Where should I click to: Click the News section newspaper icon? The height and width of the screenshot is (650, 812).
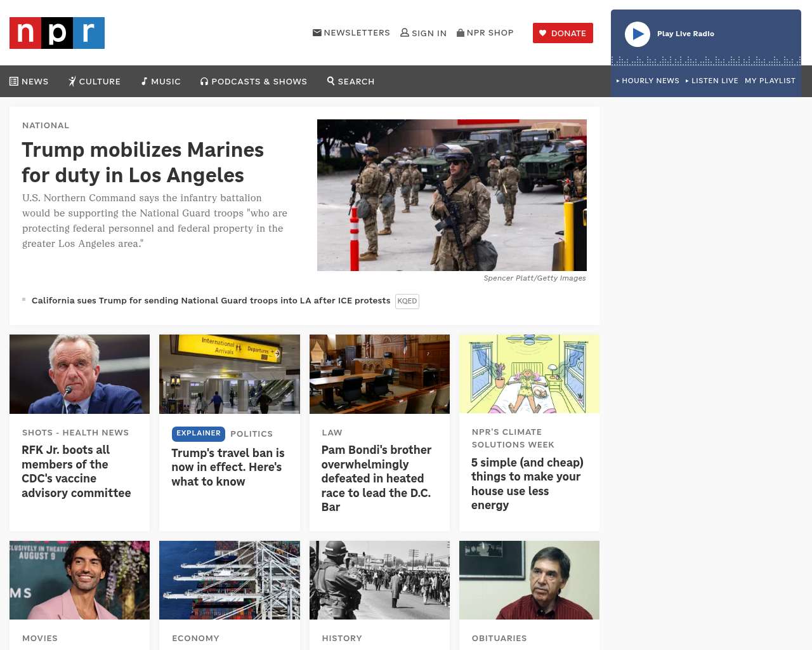[14, 81]
